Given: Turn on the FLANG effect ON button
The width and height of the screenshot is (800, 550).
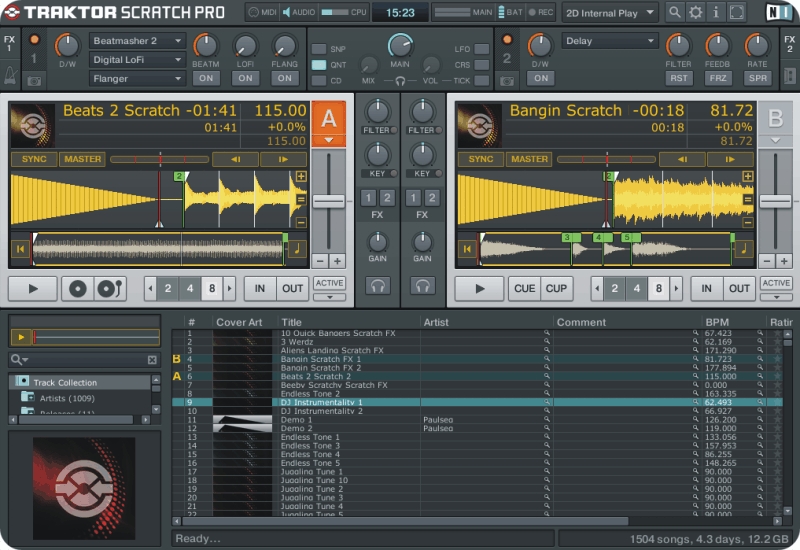Looking at the screenshot, I should click(285, 78).
